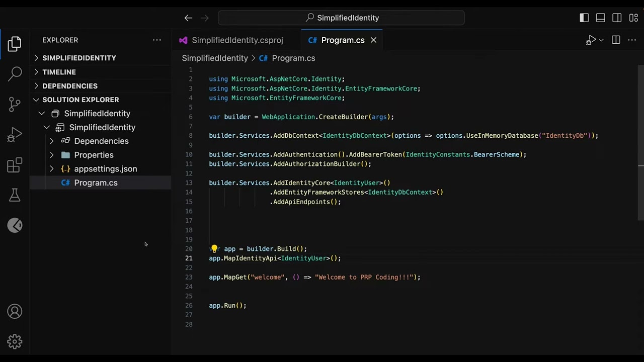Expand the DEPENDENCIES section
The image size is (644, 362).
pos(101,86)
